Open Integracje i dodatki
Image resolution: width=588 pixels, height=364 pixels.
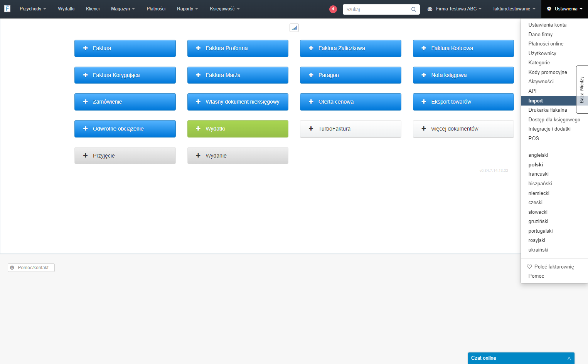tap(549, 129)
